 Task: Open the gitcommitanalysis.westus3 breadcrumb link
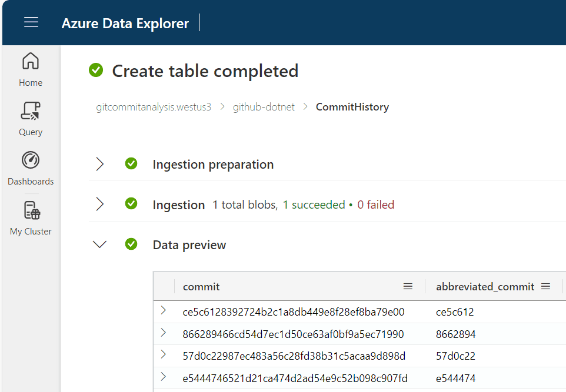[x=153, y=106]
